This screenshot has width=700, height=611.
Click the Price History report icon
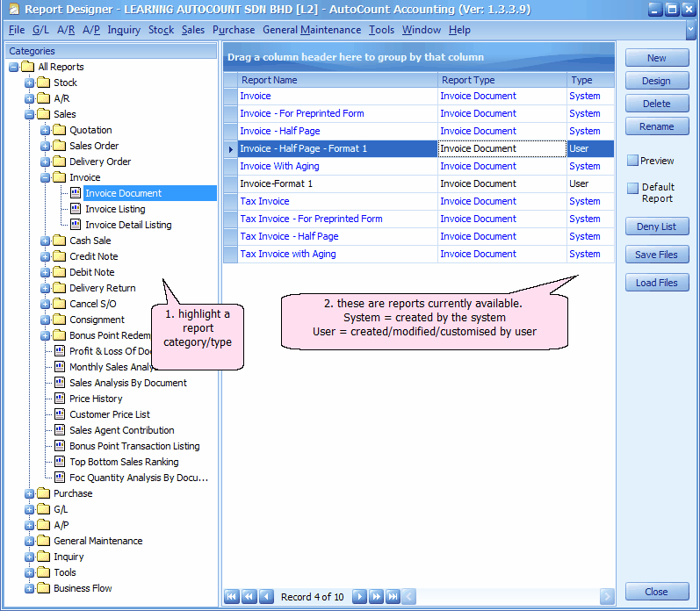tap(60, 398)
